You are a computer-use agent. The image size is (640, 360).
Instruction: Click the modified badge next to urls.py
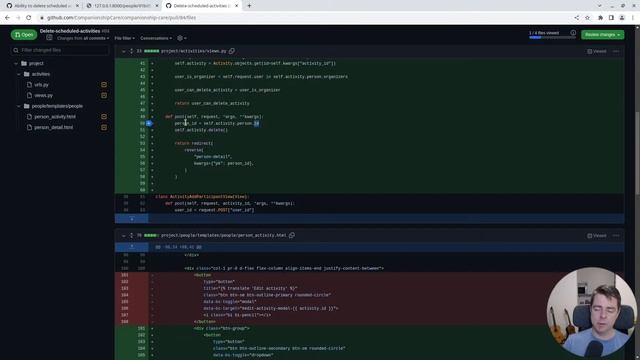pyautogui.click(x=104, y=85)
